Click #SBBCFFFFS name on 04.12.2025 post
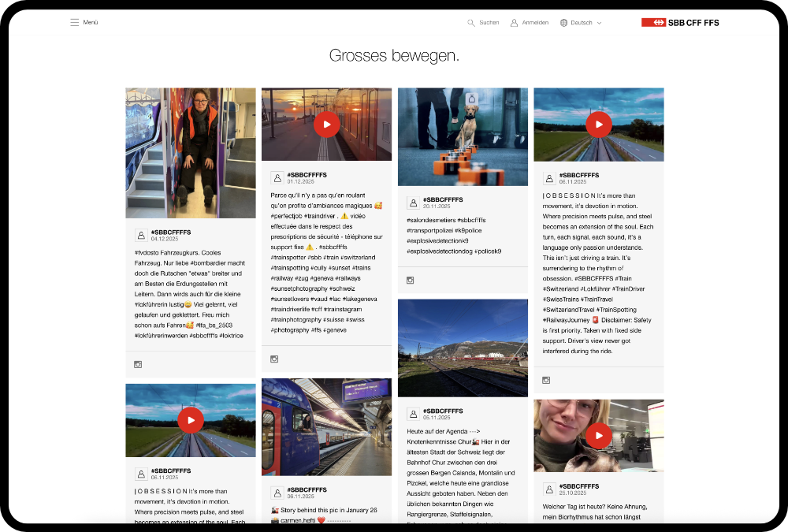Image resolution: width=788 pixels, height=532 pixels. [171, 233]
